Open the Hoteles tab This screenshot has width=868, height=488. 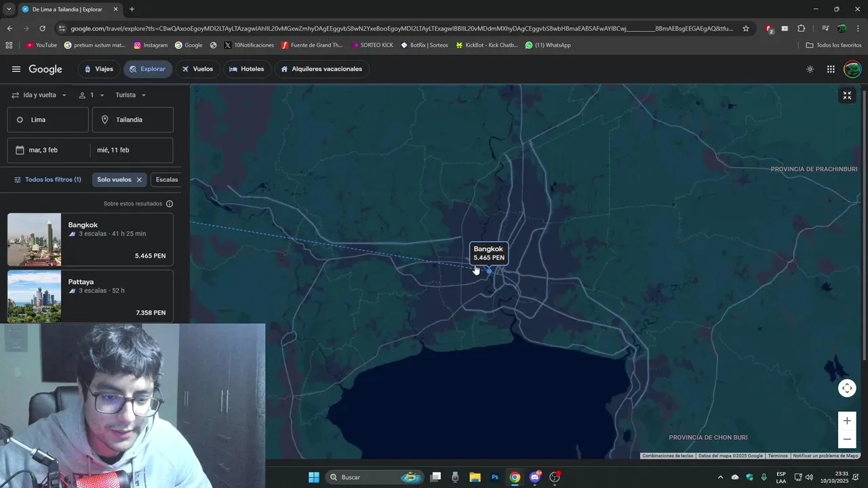tap(247, 69)
